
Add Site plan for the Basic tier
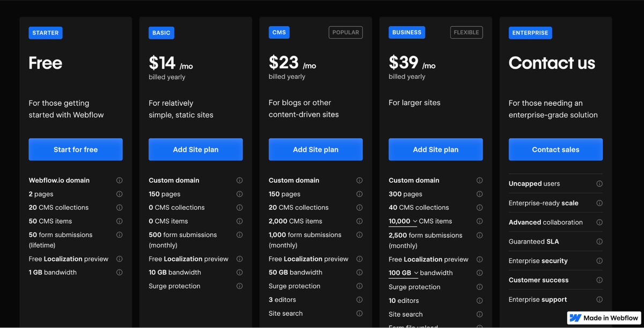click(x=195, y=149)
